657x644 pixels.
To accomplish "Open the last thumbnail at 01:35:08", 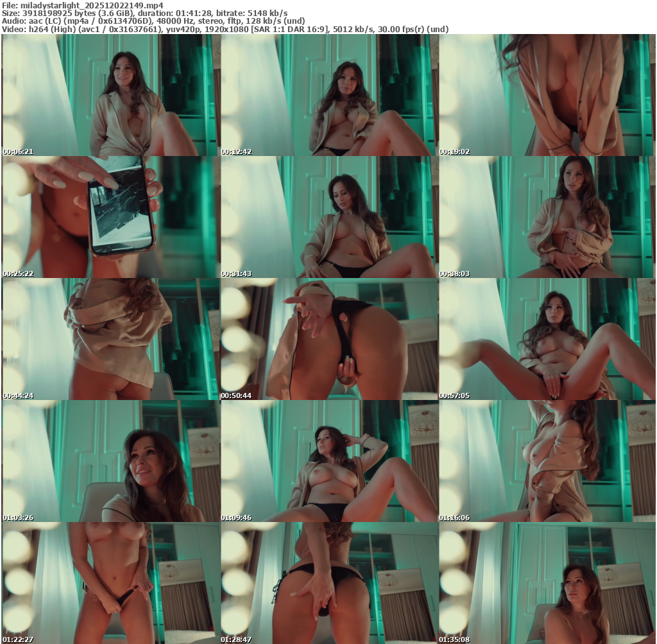I will pos(547,583).
